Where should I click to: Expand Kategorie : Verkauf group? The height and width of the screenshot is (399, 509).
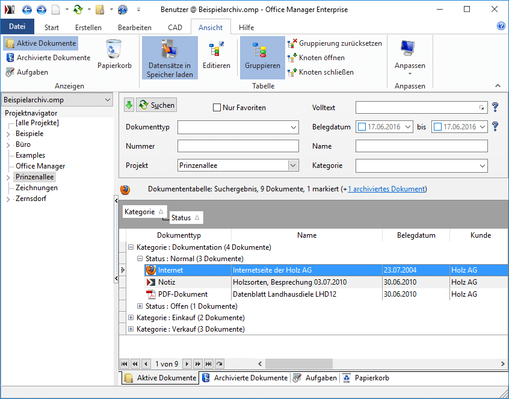point(131,329)
